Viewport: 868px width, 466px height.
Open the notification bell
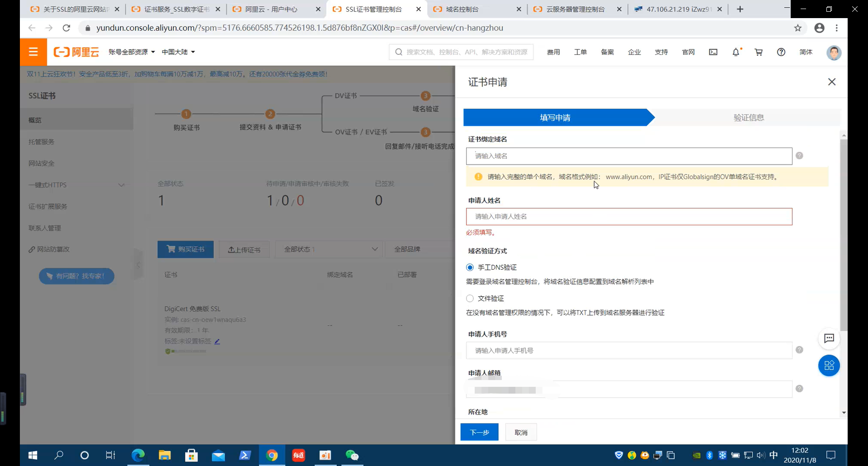point(736,52)
